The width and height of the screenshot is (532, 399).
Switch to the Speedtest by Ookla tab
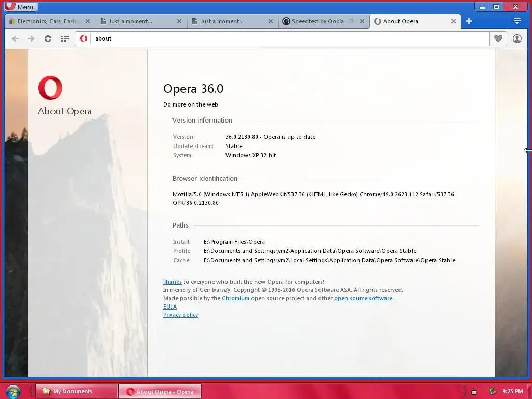pos(323,21)
